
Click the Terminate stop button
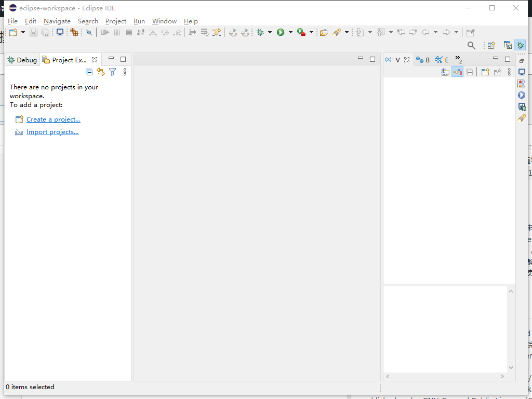click(129, 32)
